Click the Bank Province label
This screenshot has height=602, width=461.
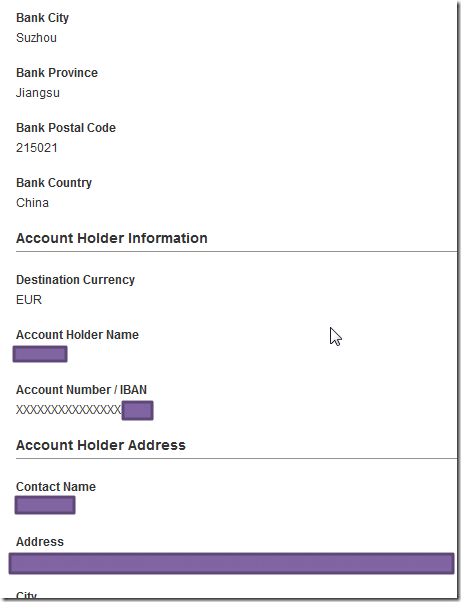[57, 73]
